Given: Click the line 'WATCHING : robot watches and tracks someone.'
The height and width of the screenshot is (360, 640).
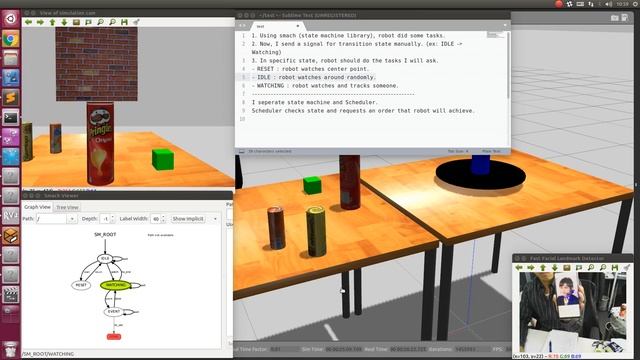Looking at the screenshot, I should pyautogui.click(x=325, y=86).
